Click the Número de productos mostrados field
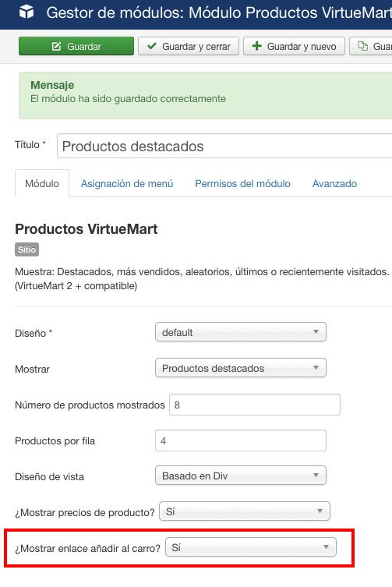 255,405
